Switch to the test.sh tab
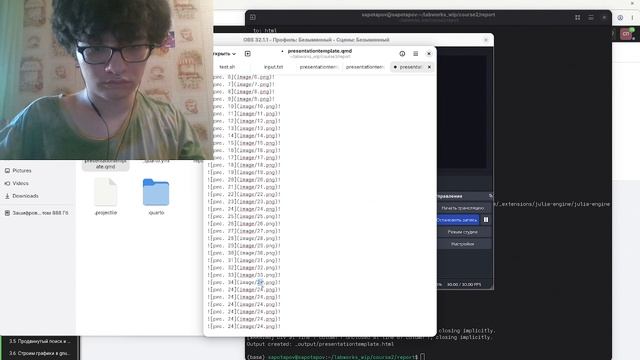640x360 pixels. (227, 67)
